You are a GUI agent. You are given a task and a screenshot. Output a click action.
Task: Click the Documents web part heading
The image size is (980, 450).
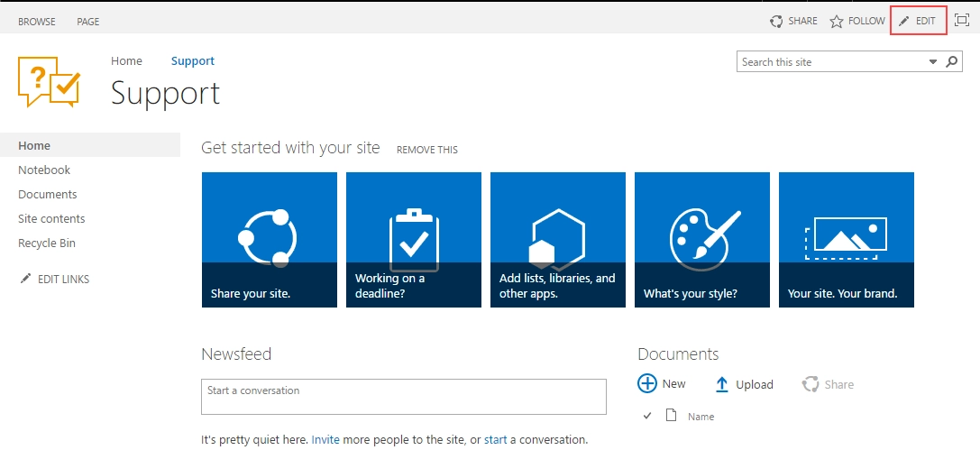tap(678, 354)
